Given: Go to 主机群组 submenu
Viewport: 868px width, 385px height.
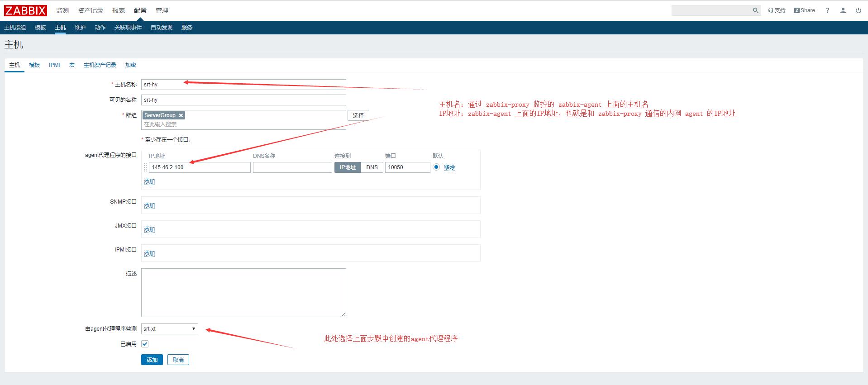Looking at the screenshot, I should coord(15,28).
